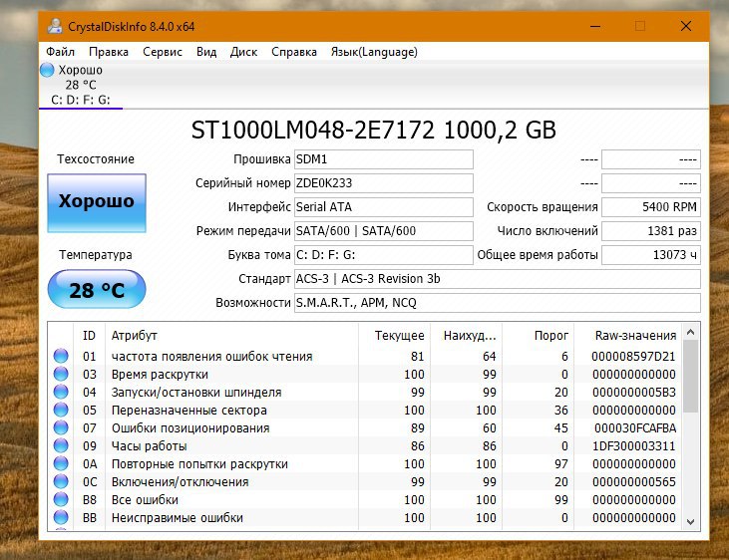Screen dimensions: 729x560
Task: Click the rotation speed field 5400 RPM
Action: coord(651,207)
